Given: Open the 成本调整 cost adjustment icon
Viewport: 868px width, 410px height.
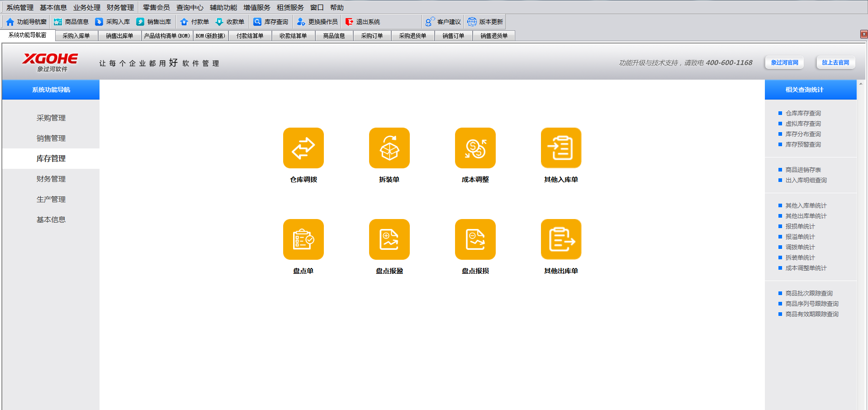Looking at the screenshot, I should pyautogui.click(x=475, y=148).
